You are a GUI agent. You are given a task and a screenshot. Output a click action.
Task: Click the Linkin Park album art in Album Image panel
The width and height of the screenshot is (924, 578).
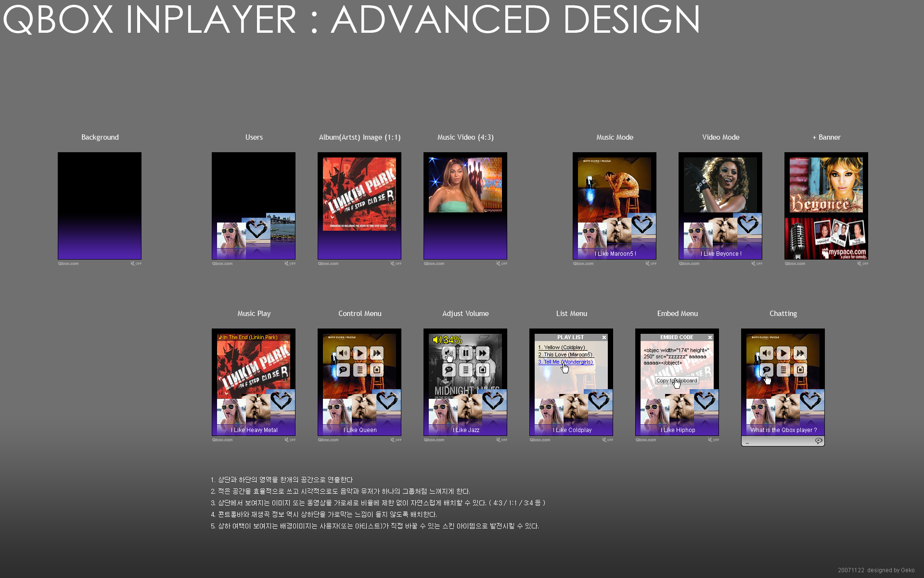click(x=359, y=194)
